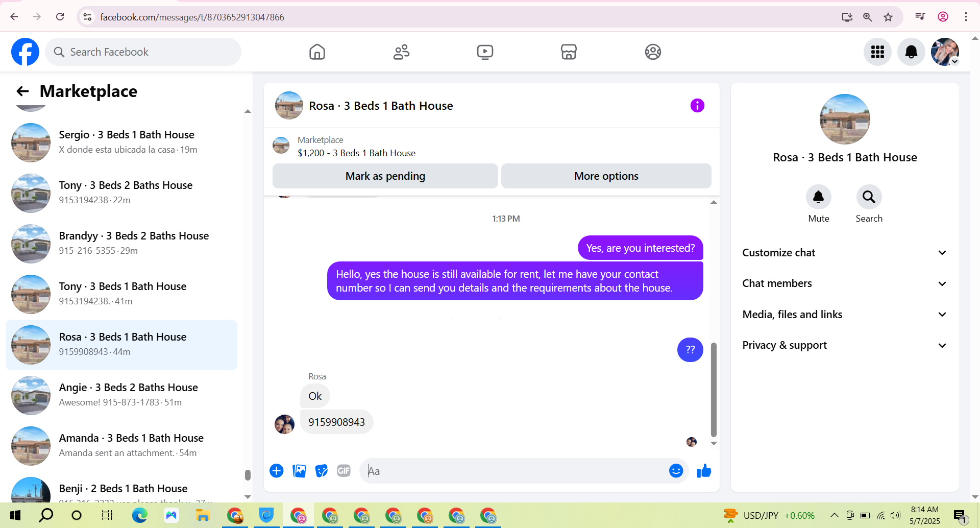The height and width of the screenshot is (528, 980).
Task: Bookmark this page with star icon
Action: [x=888, y=17]
